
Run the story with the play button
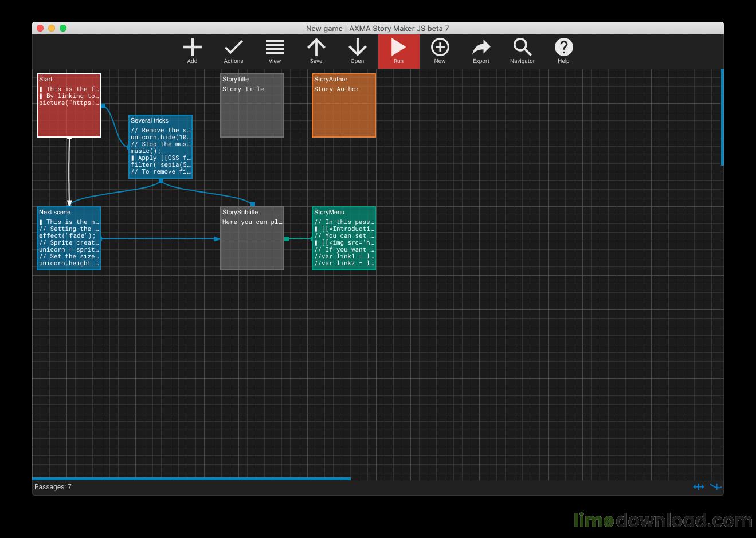[x=398, y=51]
